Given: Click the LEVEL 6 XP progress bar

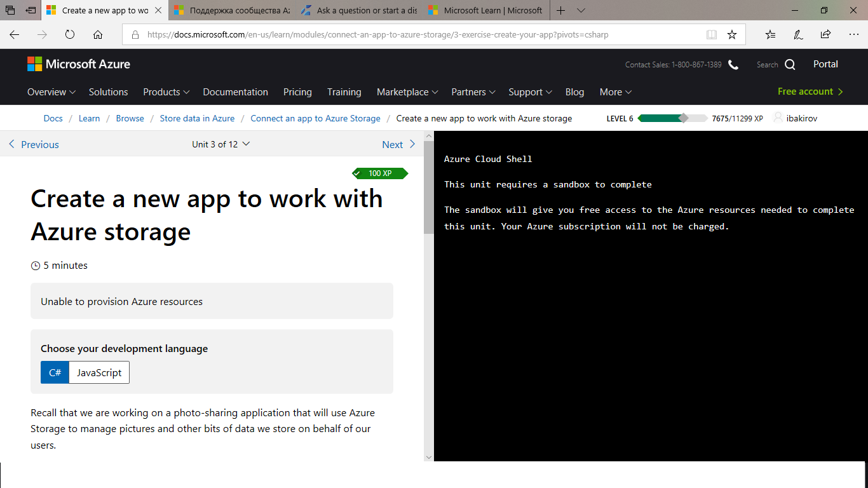Looking at the screenshot, I should click(671, 118).
